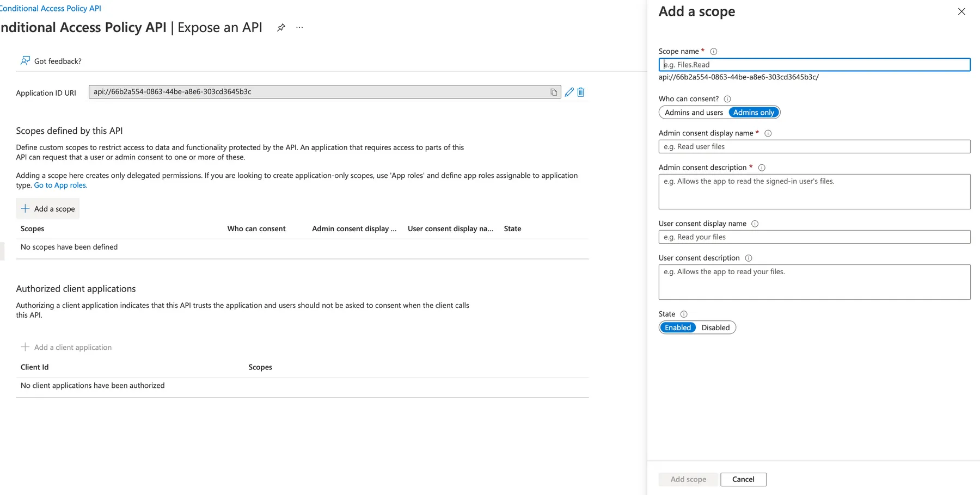Click the User consent display name column header
The height and width of the screenshot is (495, 980).
(450, 229)
